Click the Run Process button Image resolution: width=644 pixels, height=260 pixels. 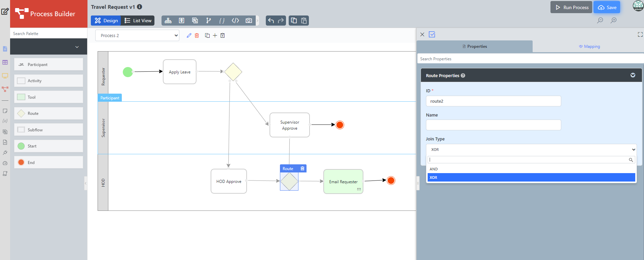[571, 7]
